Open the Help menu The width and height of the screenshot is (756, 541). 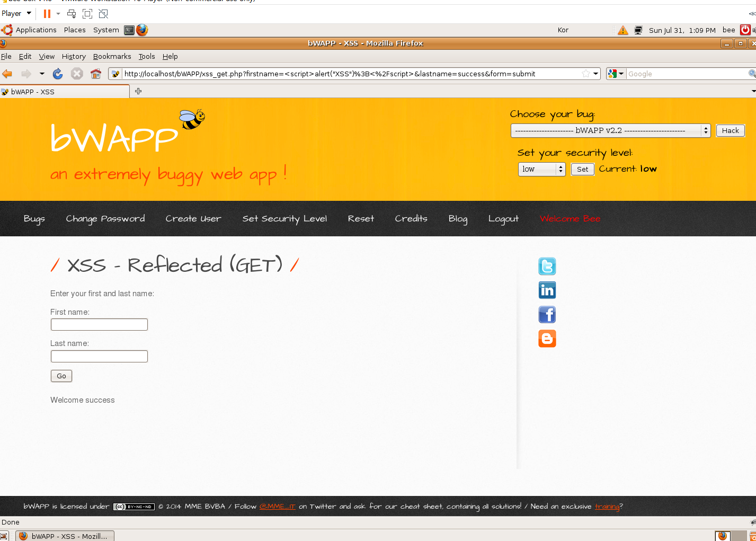point(170,56)
